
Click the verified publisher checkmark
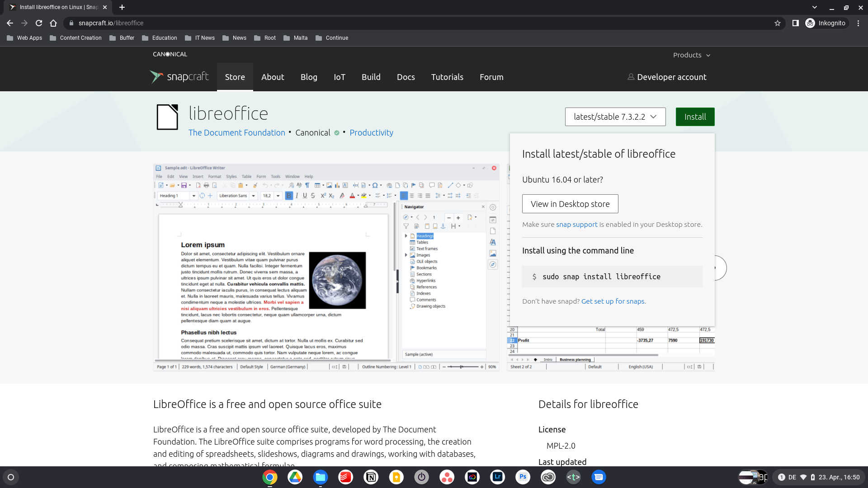(x=337, y=133)
